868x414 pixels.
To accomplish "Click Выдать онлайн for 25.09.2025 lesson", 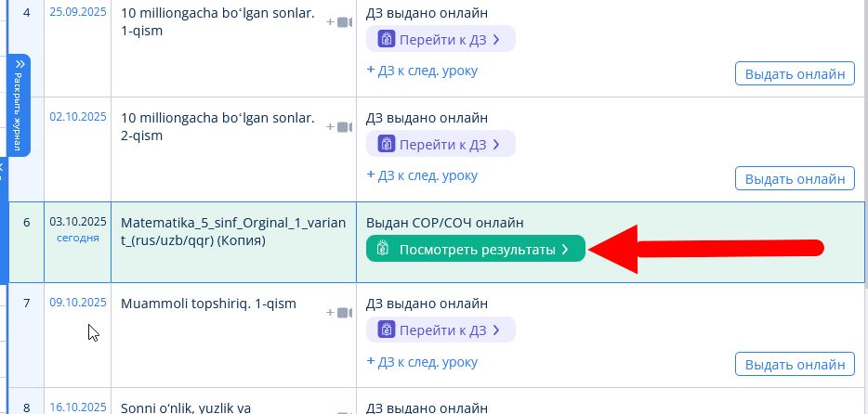I will 795,74.
